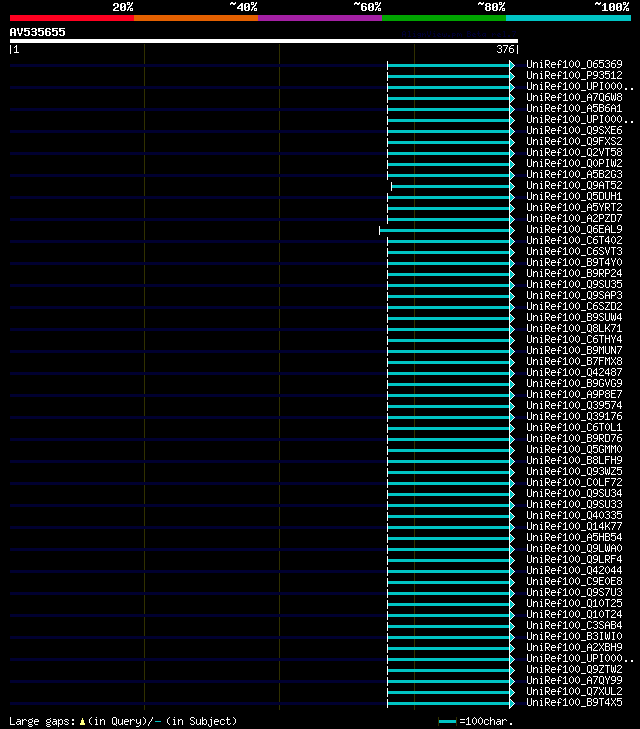Select UniRef100_A9P8E7 label
Viewport: 640px width, 729px height.
tap(574, 394)
